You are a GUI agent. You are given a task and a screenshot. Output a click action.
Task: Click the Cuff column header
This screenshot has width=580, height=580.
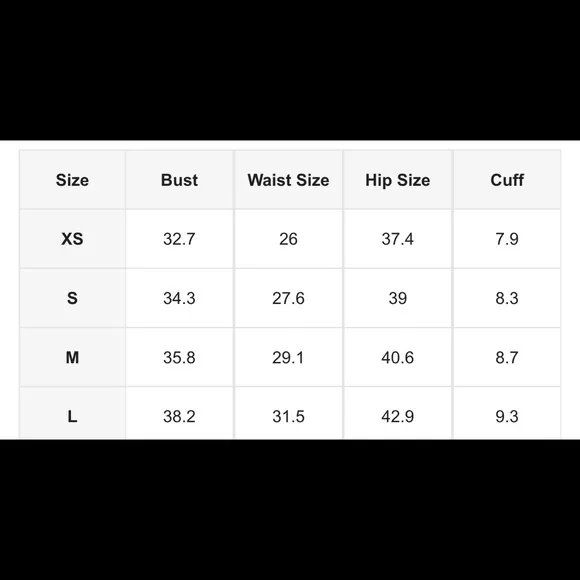click(x=507, y=180)
